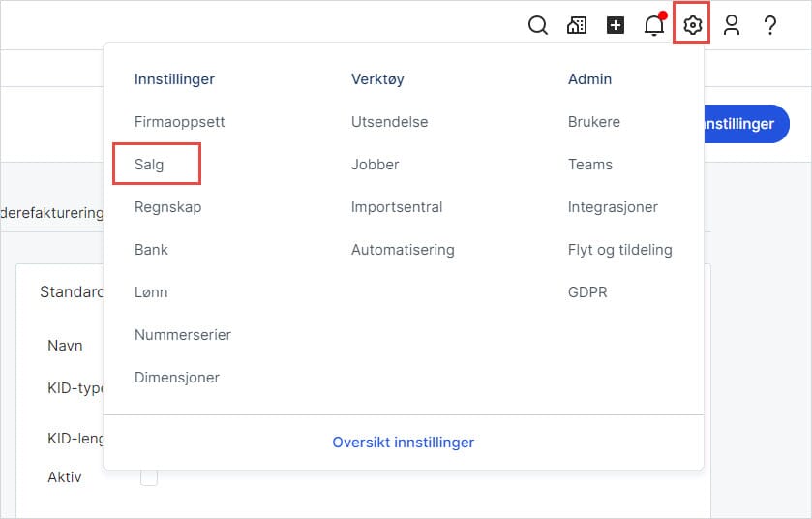This screenshot has width=812, height=519.
Task: Click the settings gear icon
Action: click(x=692, y=26)
